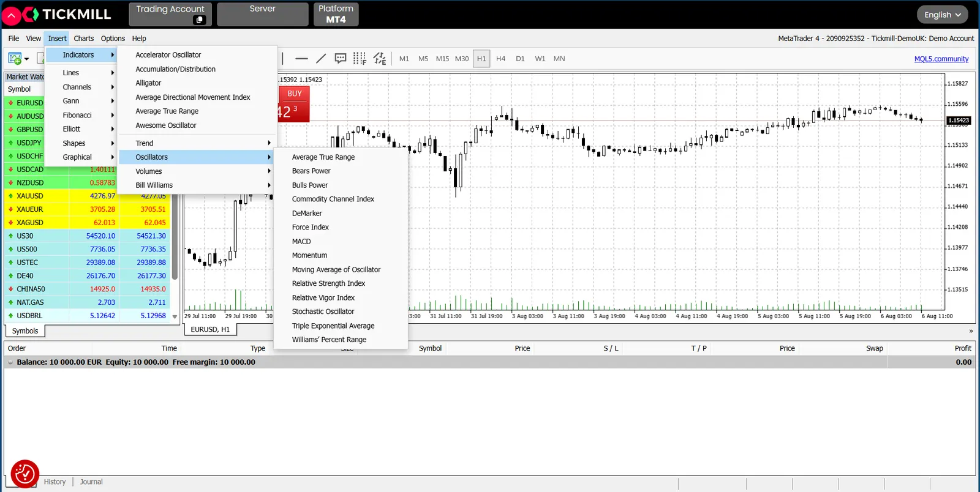
Task: Switch chart to D1 timeframe
Action: (520, 59)
